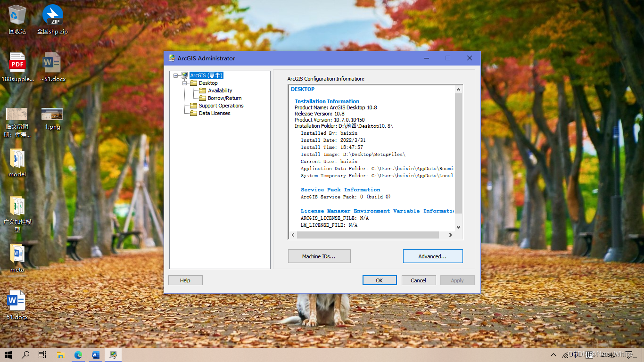Select the 51.docx desktop file

(17, 305)
